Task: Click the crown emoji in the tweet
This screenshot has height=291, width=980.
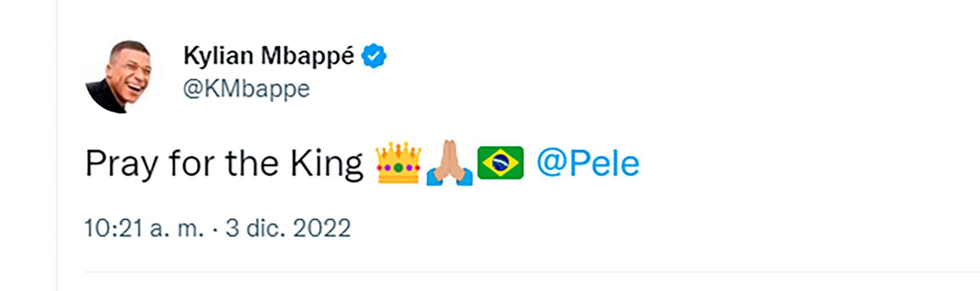Action: 398,164
